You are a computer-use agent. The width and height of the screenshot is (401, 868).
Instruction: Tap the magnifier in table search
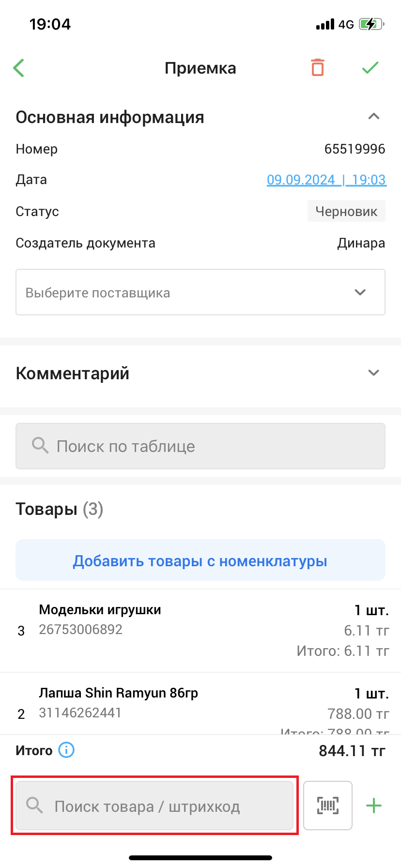[40, 446]
